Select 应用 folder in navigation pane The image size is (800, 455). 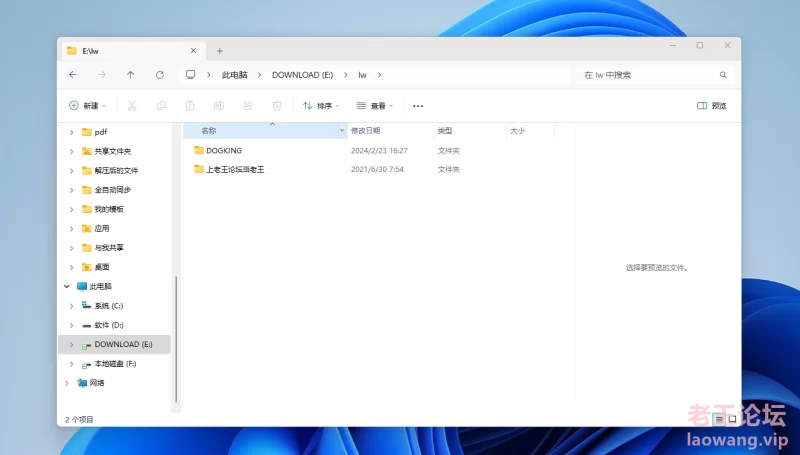point(102,229)
